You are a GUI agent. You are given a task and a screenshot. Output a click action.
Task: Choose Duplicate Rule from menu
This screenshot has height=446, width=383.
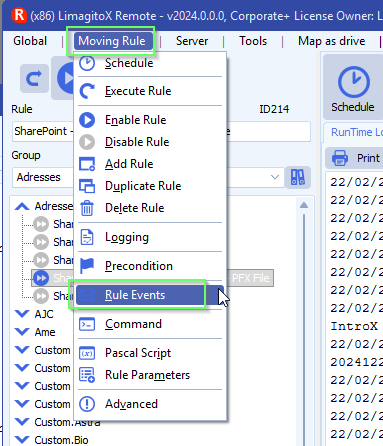coord(150,186)
